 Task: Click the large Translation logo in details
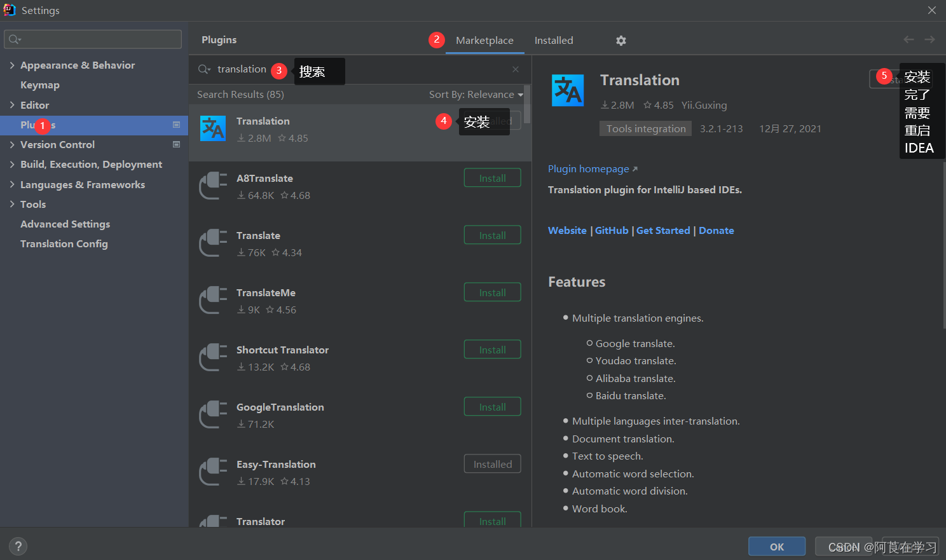pos(568,90)
